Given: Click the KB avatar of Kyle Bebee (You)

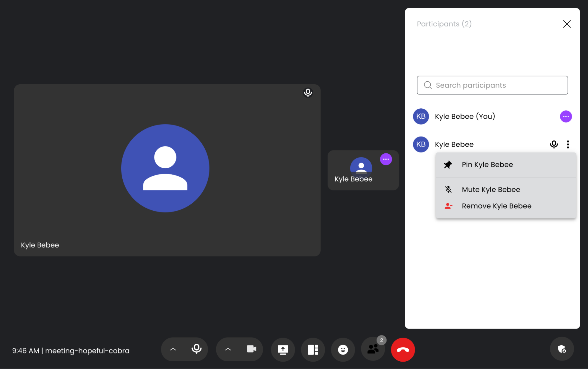Looking at the screenshot, I should pyautogui.click(x=421, y=116).
